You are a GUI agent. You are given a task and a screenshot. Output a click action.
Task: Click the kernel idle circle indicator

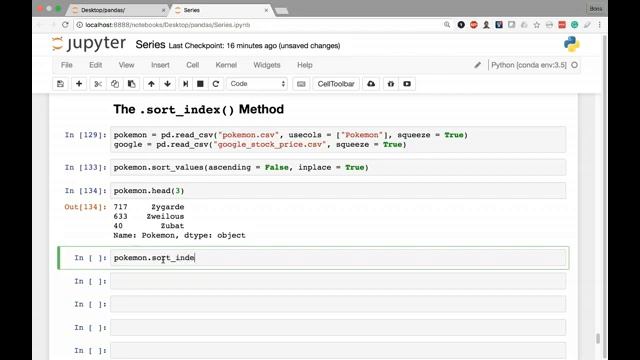pos(574,65)
